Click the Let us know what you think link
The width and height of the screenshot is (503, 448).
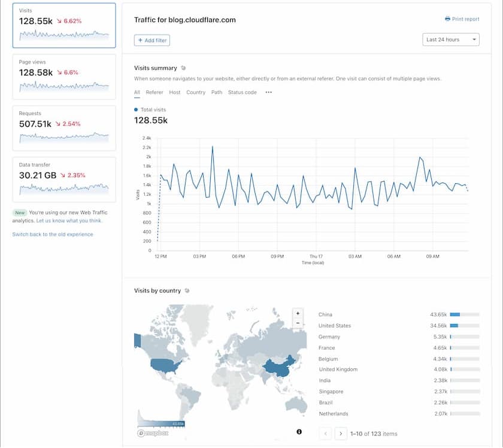69,221
